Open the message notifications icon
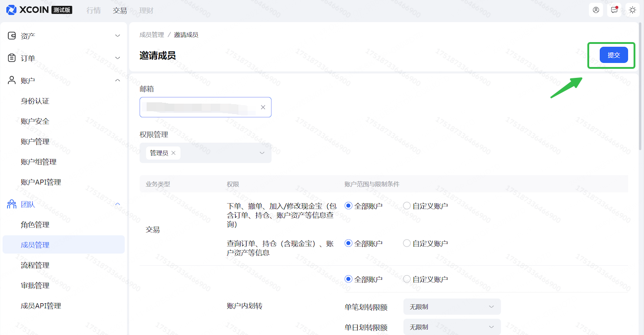Image resolution: width=644 pixels, height=335 pixels. point(614,10)
